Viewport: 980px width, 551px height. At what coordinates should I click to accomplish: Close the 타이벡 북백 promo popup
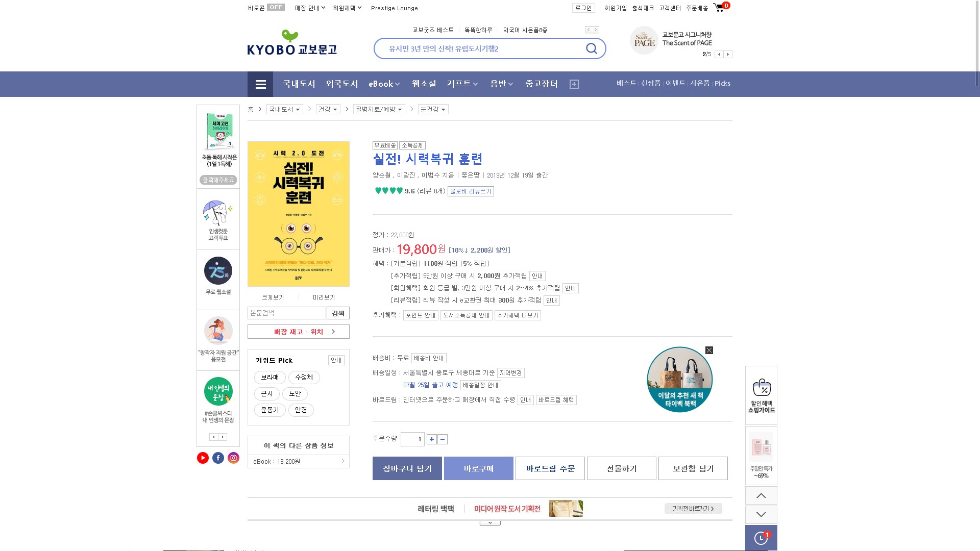pyautogui.click(x=709, y=350)
